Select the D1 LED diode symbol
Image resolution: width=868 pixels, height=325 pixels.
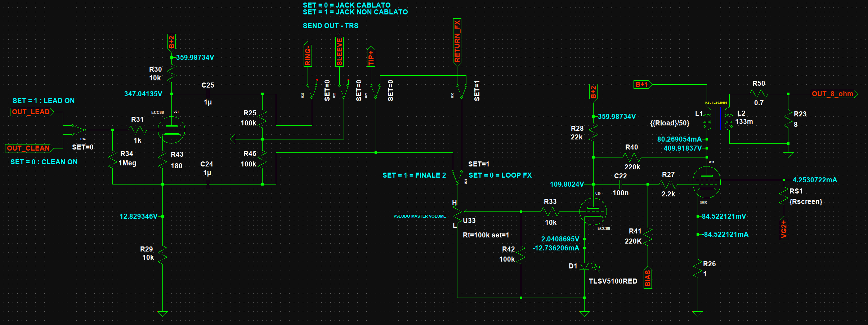(x=584, y=267)
